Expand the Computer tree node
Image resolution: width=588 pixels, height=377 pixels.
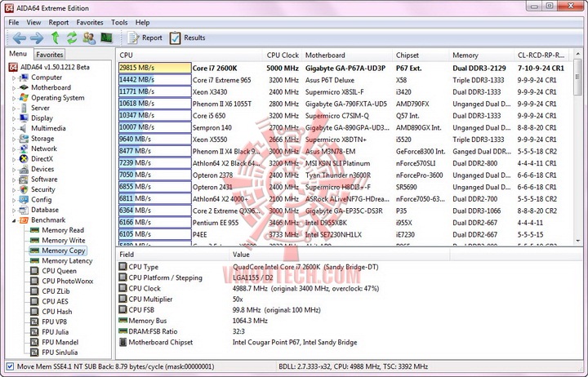click(x=14, y=78)
